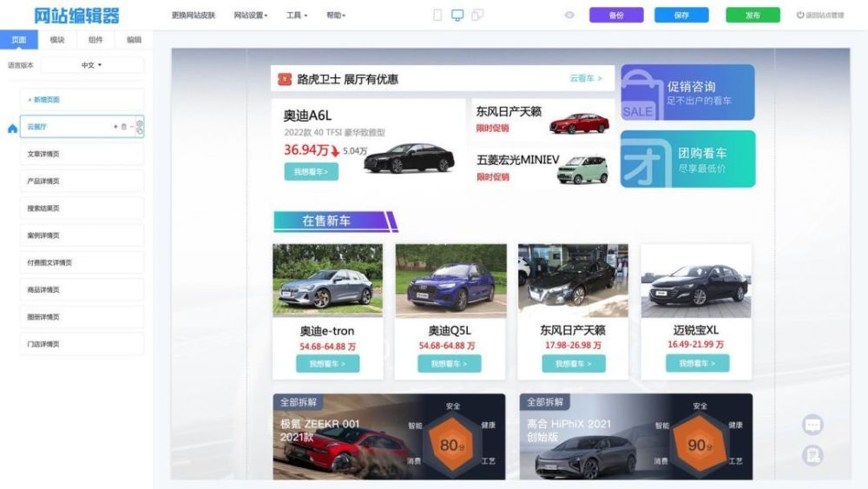Open the 帮助 menu
Viewport: 868px width, 489px height.
[x=335, y=15]
